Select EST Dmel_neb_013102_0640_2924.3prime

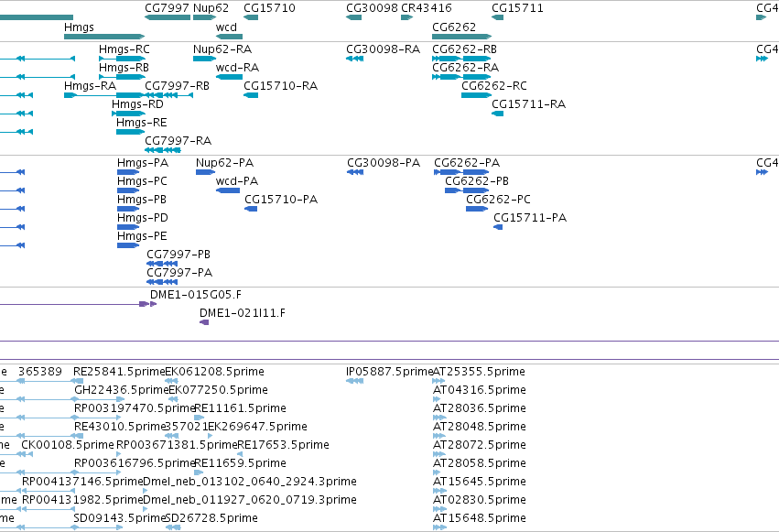pos(250,483)
